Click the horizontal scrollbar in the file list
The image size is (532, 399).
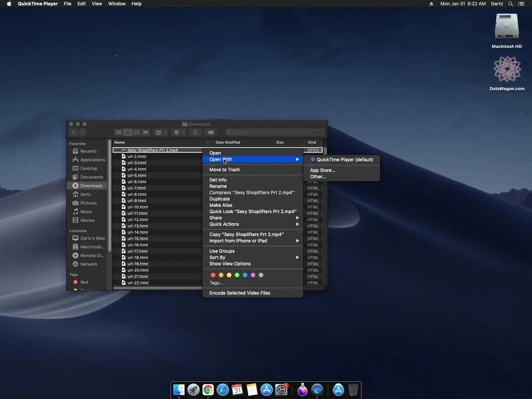[x=158, y=288]
